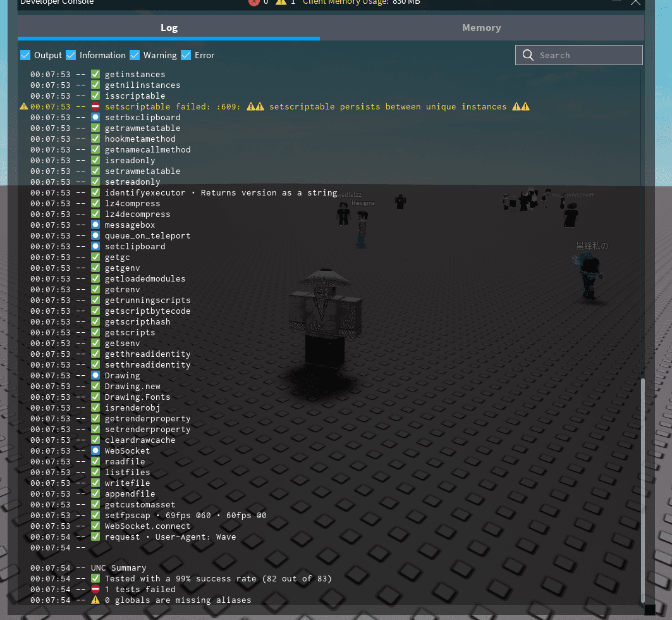Click the green checkmark beside setfpscap entry
This screenshot has height=620, width=672.
coord(95,515)
